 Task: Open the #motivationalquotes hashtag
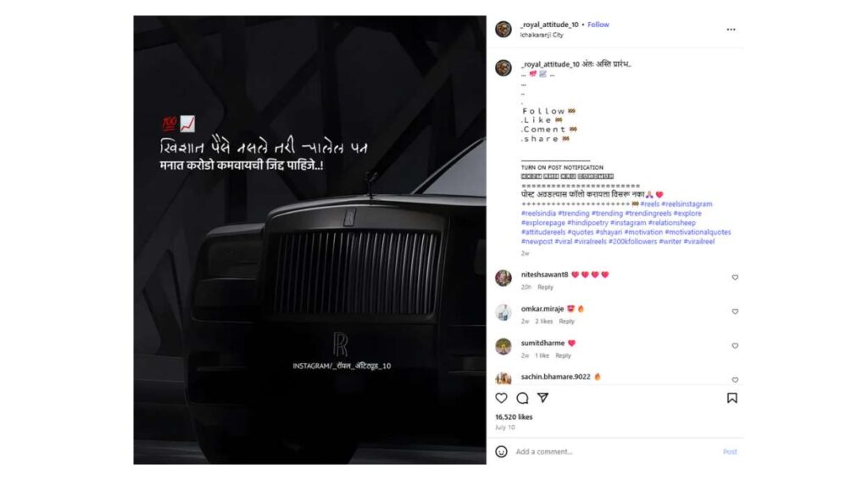pyautogui.click(x=698, y=232)
